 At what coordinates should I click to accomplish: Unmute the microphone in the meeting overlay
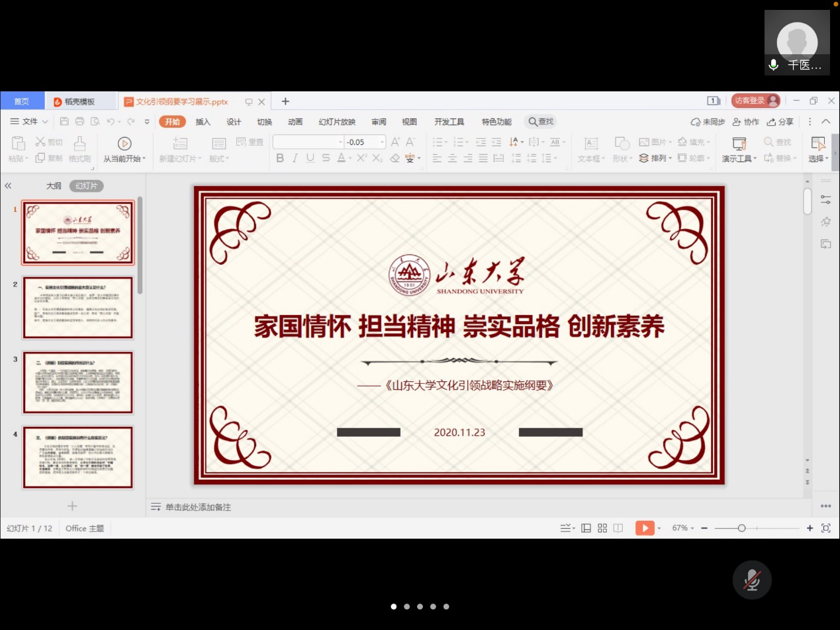click(x=752, y=580)
